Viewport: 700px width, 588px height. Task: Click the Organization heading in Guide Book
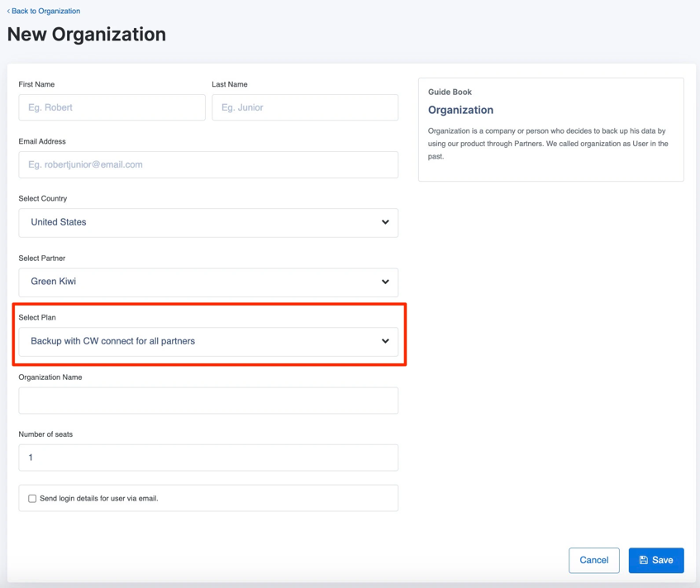click(x=460, y=110)
